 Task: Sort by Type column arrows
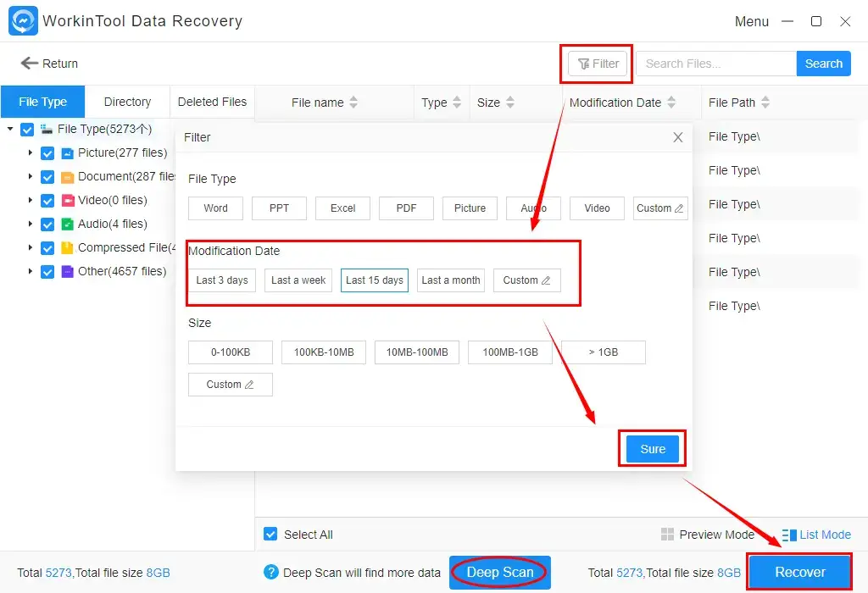coord(457,103)
